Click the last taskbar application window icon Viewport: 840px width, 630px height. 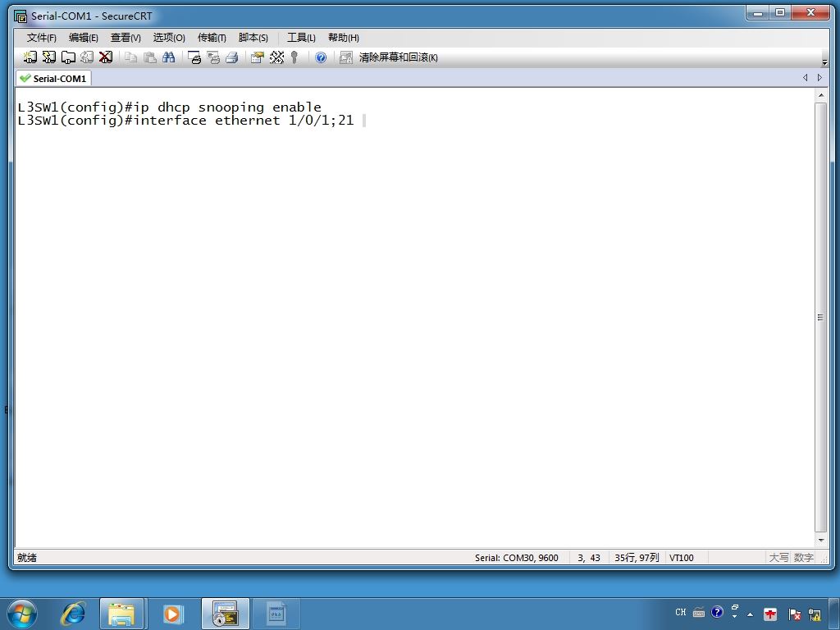pos(276,614)
